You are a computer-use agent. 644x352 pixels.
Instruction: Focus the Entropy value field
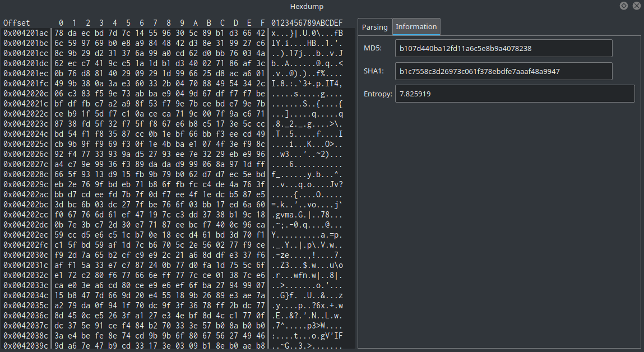pyautogui.click(x=515, y=94)
